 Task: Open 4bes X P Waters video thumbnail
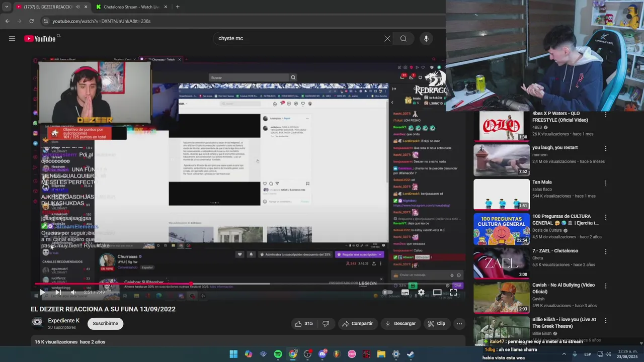pyautogui.click(x=502, y=126)
